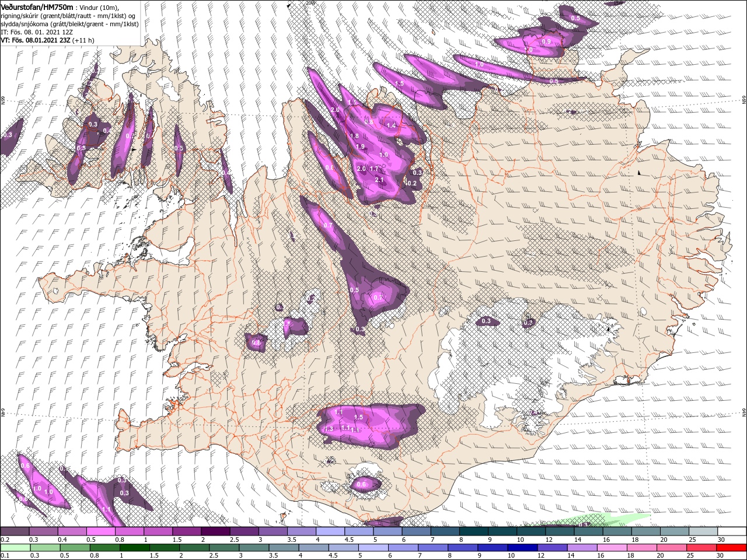
Task: Click the 1.8 snowfall value on the map
Action: click(x=354, y=136)
